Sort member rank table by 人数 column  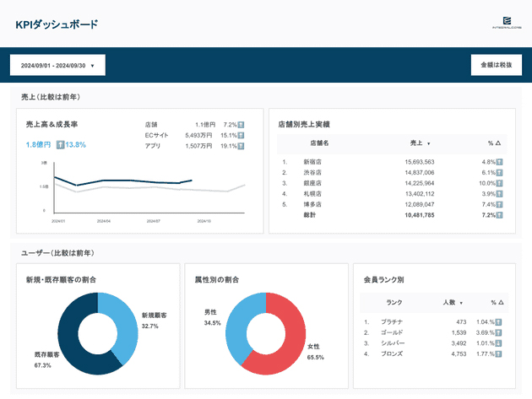(x=448, y=302)
